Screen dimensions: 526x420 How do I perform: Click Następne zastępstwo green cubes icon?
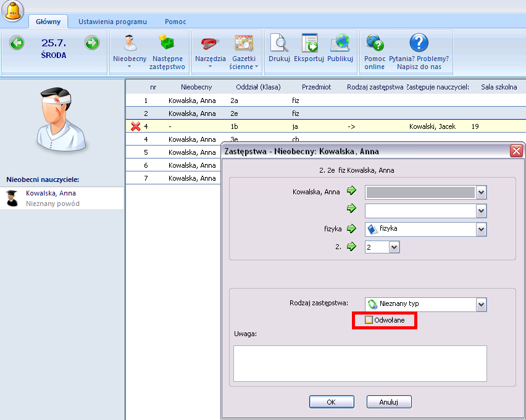click(x=167, y=43)
